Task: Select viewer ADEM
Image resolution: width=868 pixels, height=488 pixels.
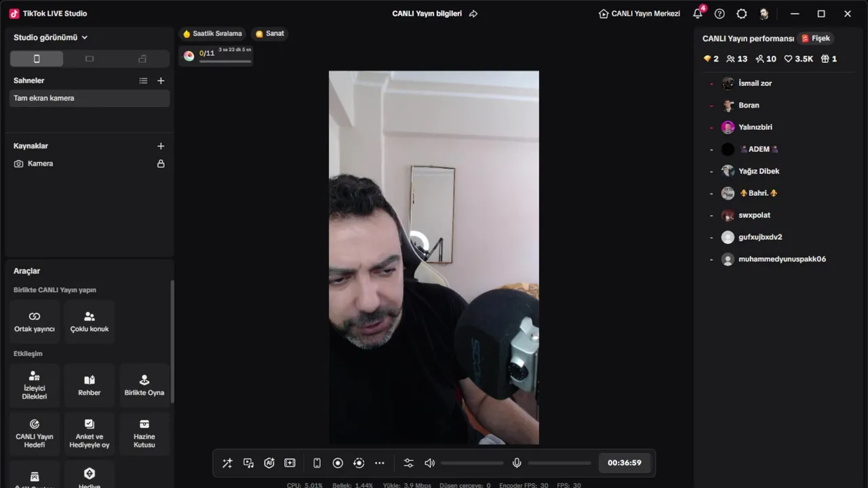Action: coord(780,149)
